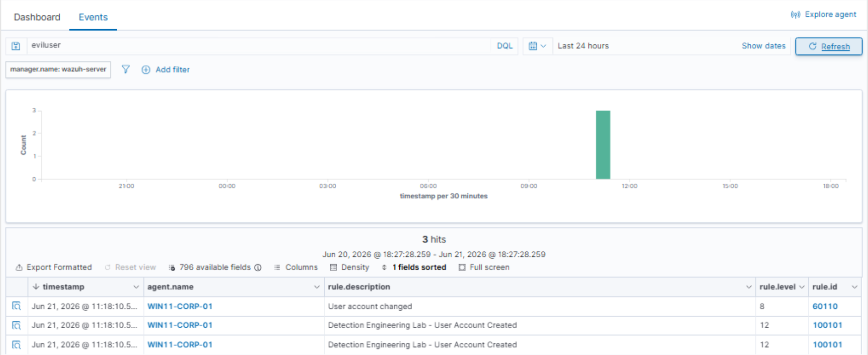868x355 pixels.
Task: Open the Columns selector
Action: [296, 268]
